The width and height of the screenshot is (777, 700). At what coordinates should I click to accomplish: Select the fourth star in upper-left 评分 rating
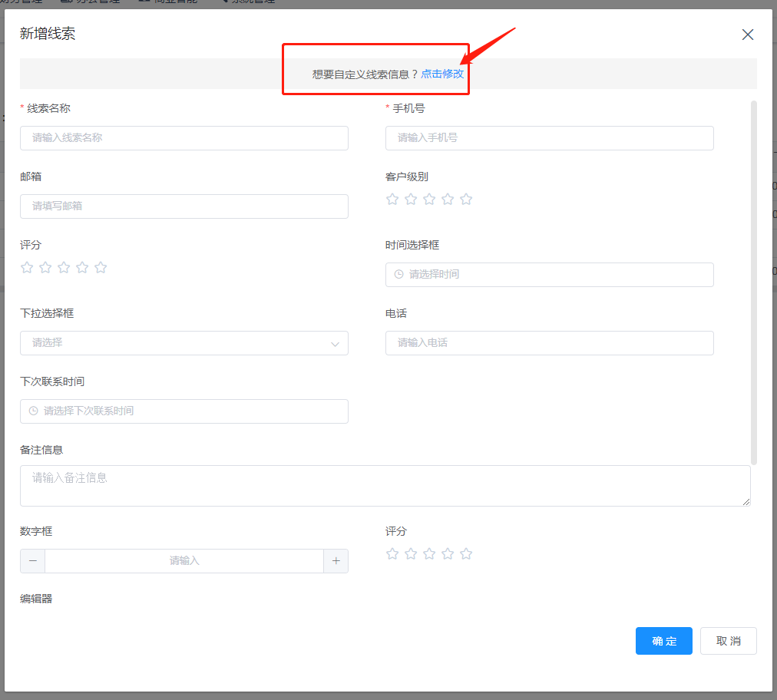[82, 268]
